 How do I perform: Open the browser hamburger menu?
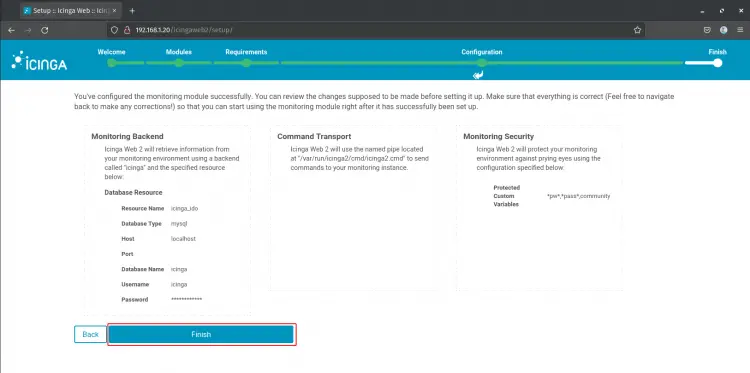[x=739, y=30]
